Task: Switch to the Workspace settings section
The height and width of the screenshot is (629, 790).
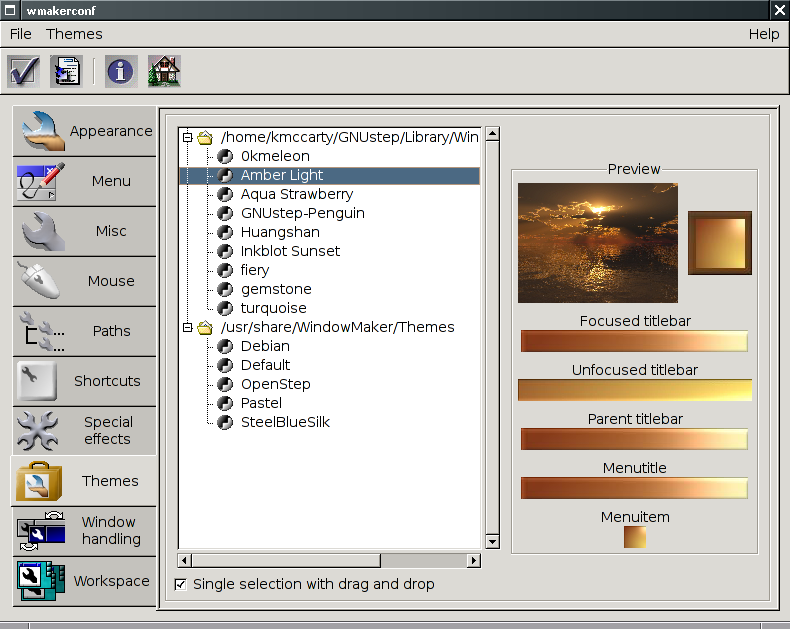Action: (85, 581)
